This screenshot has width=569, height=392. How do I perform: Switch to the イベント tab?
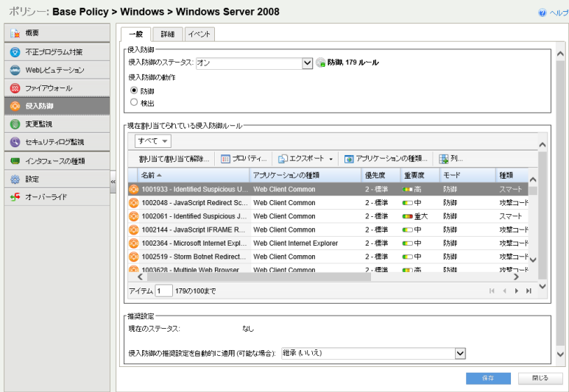click(x=199, y=35)
